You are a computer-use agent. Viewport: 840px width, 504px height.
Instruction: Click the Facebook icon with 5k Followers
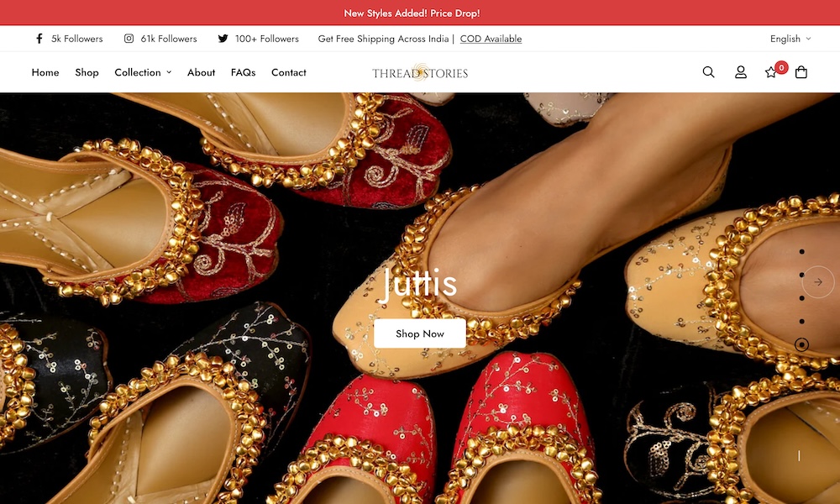(x=39, y=39)
